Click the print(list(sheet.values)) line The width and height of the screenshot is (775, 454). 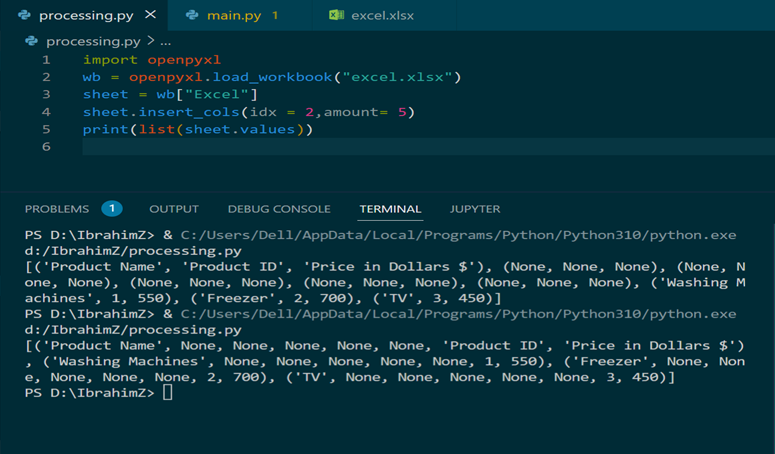click(x=198, y=129)
